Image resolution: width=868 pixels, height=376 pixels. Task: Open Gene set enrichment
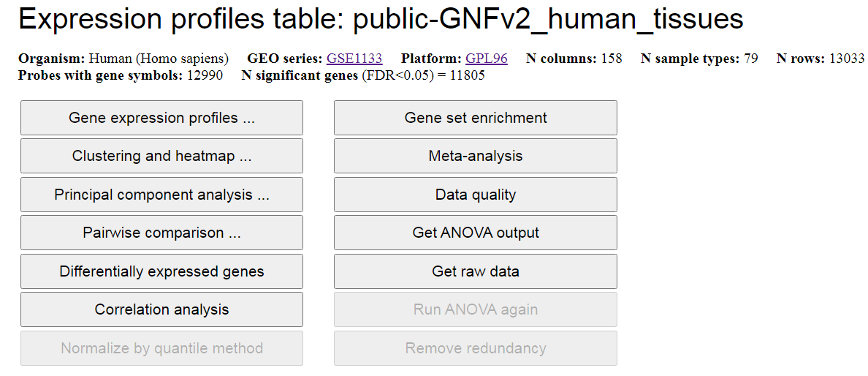pos(476,118)
